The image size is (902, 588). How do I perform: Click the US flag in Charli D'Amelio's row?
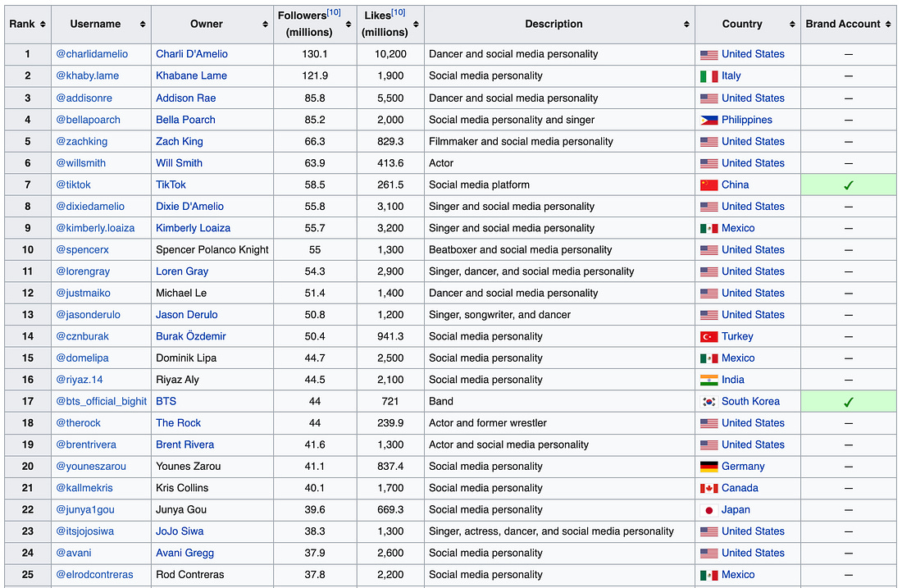708,55
